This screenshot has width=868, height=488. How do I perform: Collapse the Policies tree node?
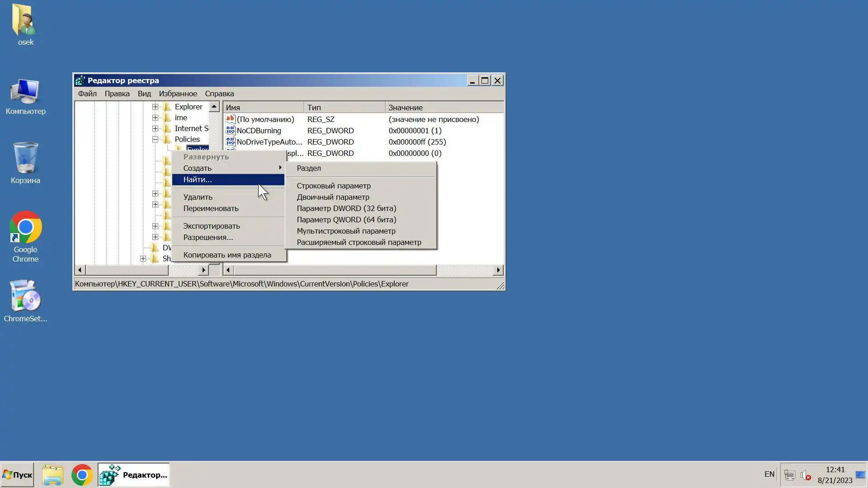click(155, 140)
